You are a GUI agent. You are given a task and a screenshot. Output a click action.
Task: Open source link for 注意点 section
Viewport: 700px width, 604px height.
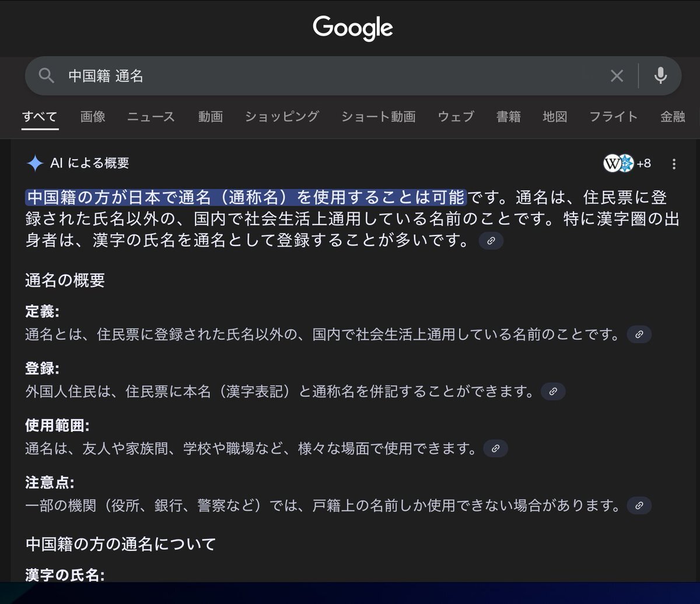coord(639,505)
